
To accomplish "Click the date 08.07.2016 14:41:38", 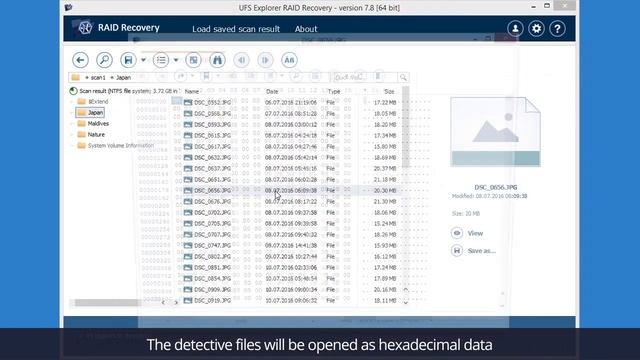I will point(291,246).
